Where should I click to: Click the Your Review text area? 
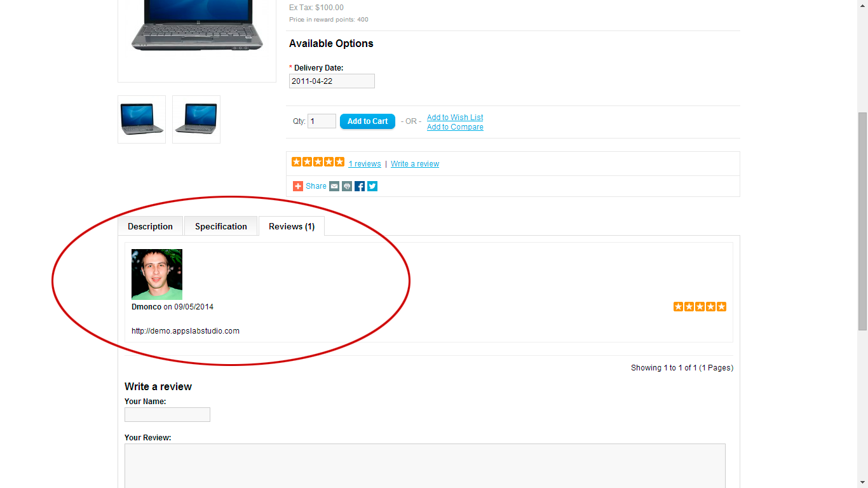click(425, 466)
